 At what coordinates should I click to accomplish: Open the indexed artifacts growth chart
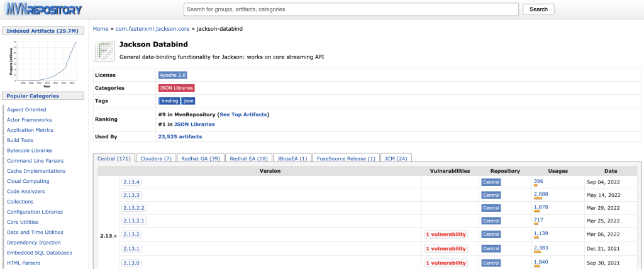43,63
